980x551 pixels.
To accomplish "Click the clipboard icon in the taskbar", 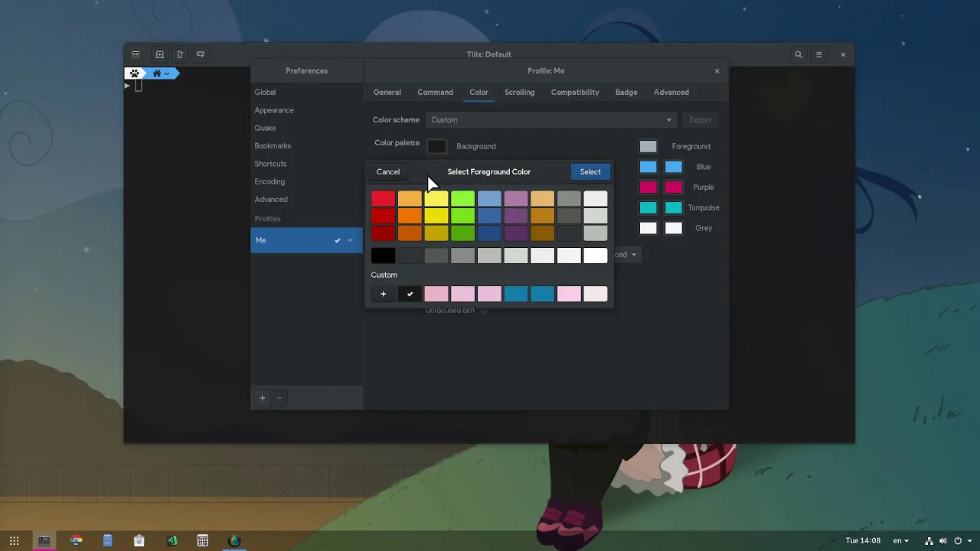I will [x=139, y=540].
